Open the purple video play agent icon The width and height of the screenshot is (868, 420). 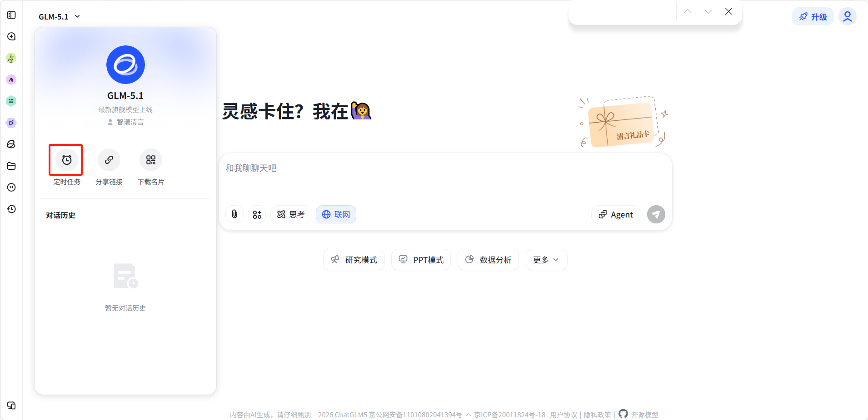(x=11, y=123)
